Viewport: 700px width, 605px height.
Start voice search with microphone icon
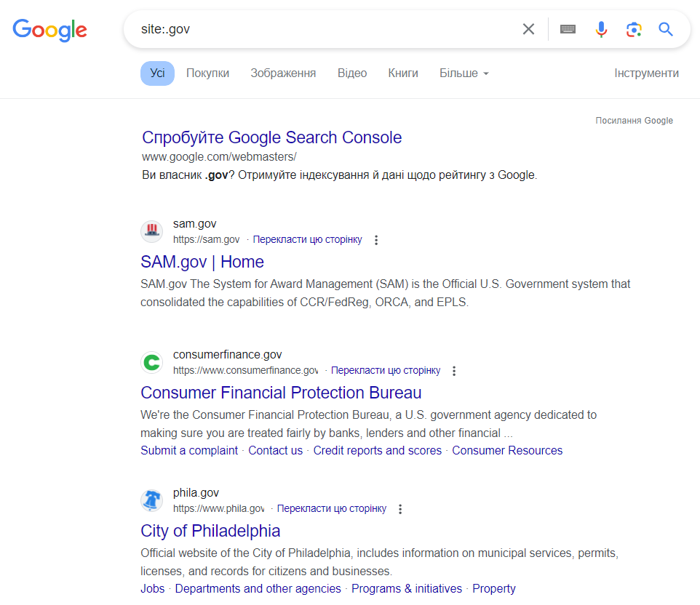[x=601, y=29]
